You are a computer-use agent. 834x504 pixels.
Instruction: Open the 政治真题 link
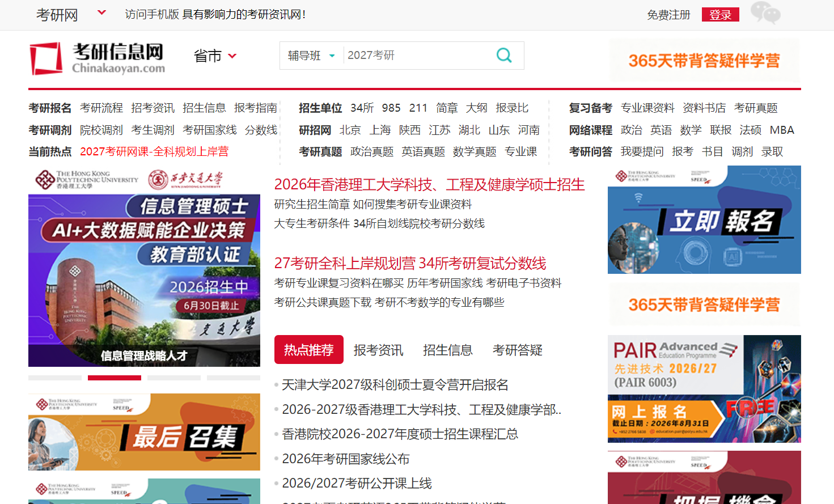[372, 151]
